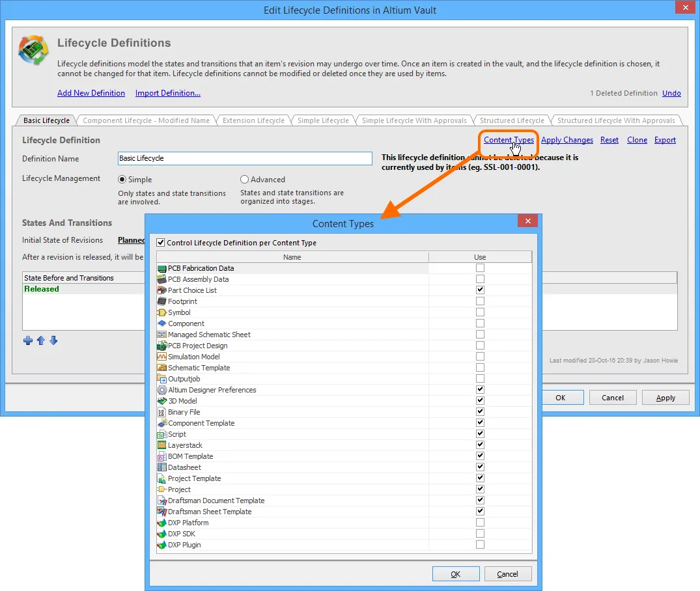This screenshot has width=700, height=591.
Task: Click the Reset link
Action: pyautogui.click(x=609, y=140)
